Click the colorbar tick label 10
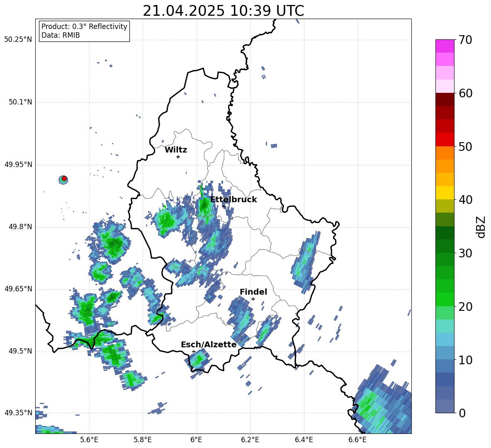This screenshot has height=448, width=491. [465, 360]
